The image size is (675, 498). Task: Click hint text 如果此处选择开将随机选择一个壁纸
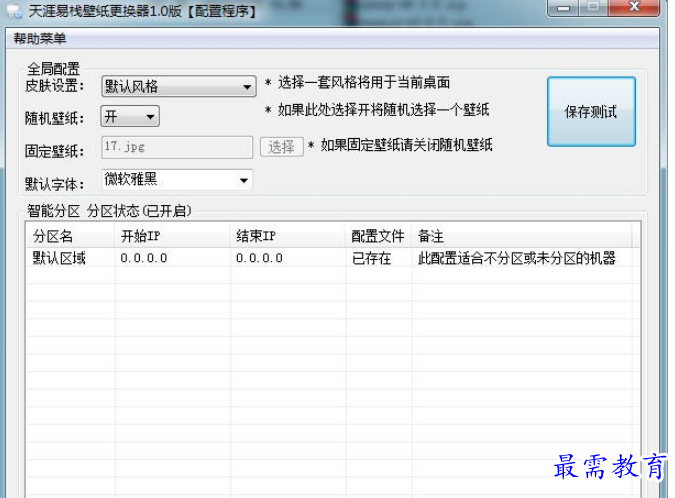click(384, 110)
